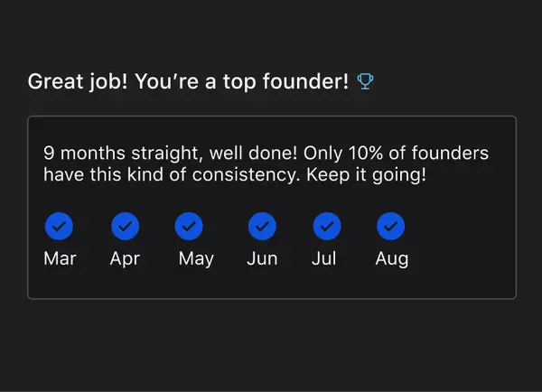Select the May completed check circle
Image resolution: width=542 pixels, height=392 pixels.
click(189, 226)
